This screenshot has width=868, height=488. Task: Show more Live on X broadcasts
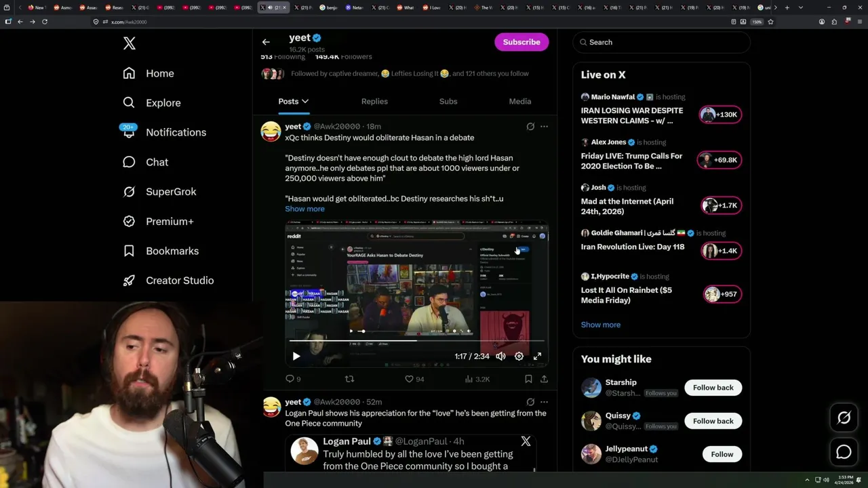601,325
